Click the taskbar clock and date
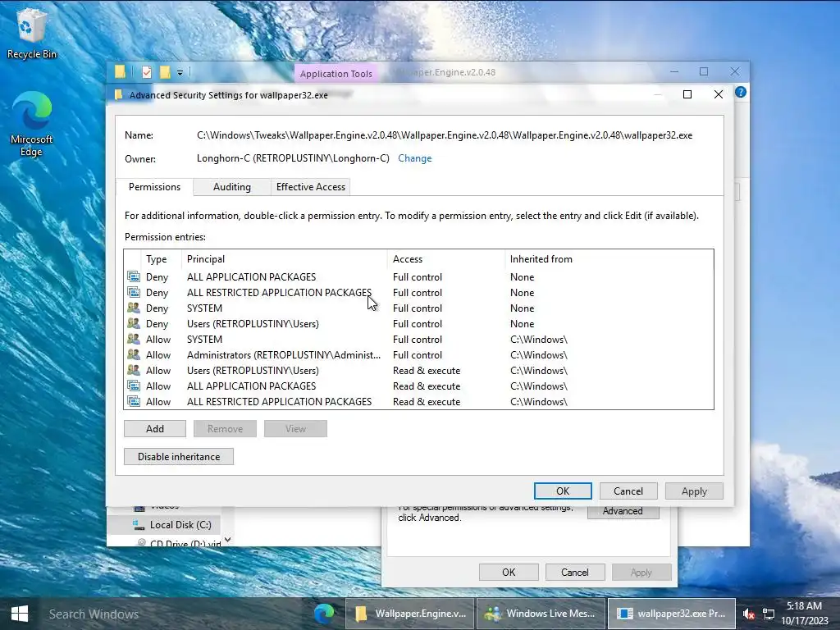Screen dimensions: 840x630 click(x=804, y=614)
